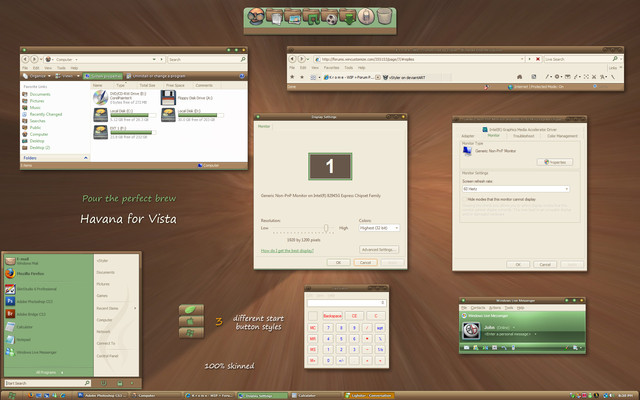Launch Mozilla Firefox from the Start menu
640x400 pixels.
(x=30, y=273)
